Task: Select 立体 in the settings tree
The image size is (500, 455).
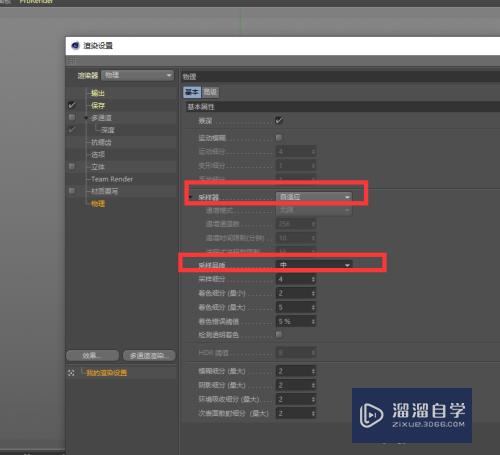Action: tap(98, 167)
